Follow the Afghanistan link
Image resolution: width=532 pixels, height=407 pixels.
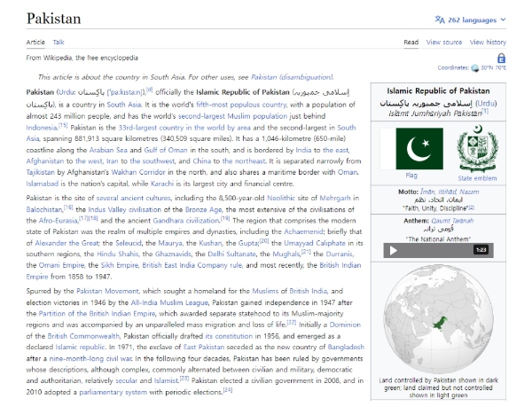coord(45,161)
